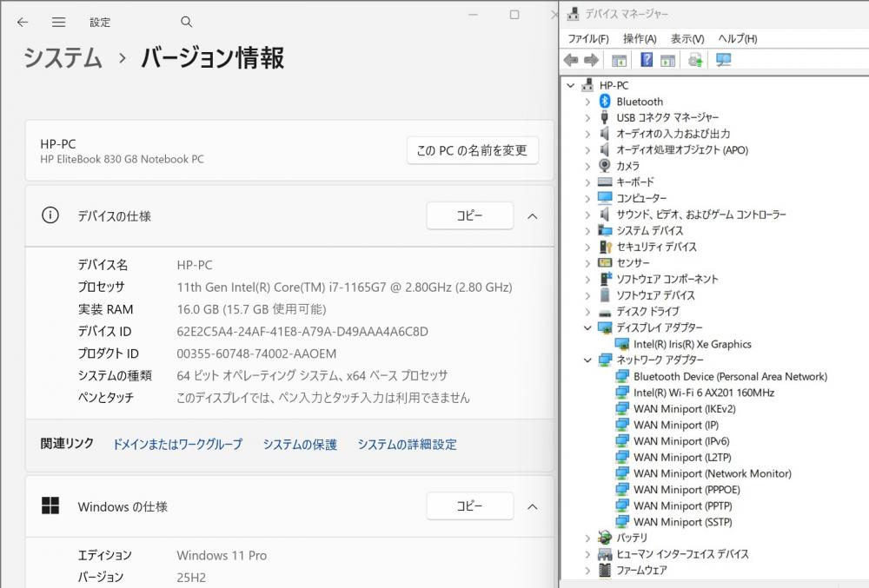Click the Device Manager forward arrow toolbar icon

pos(591,60)
